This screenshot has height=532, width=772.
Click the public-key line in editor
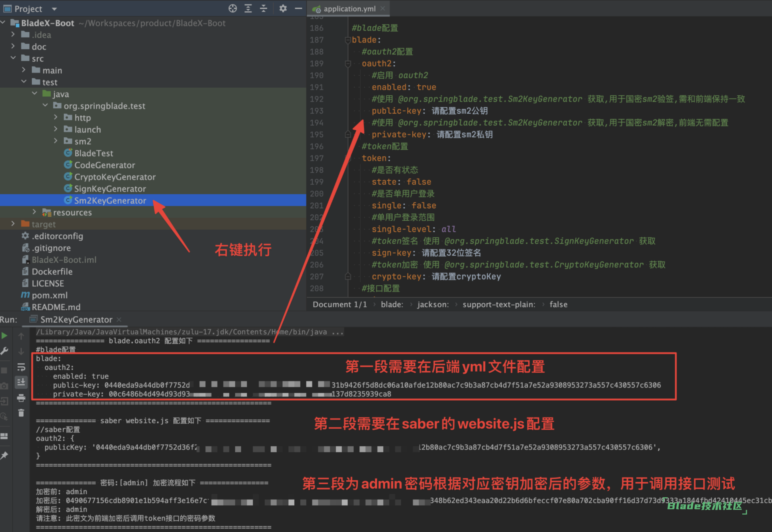(429, 111)
